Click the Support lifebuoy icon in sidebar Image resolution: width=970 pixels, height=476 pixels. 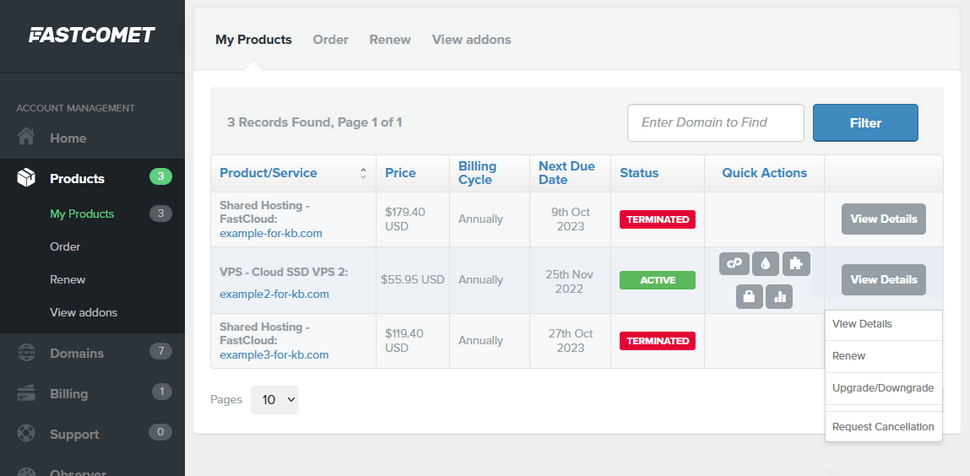26,433
